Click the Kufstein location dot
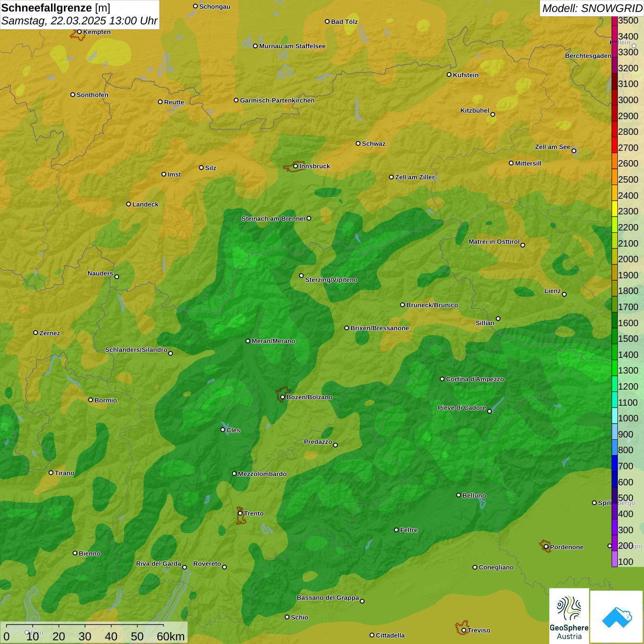This screenshot has height=644, width=644. coord(449,75)
